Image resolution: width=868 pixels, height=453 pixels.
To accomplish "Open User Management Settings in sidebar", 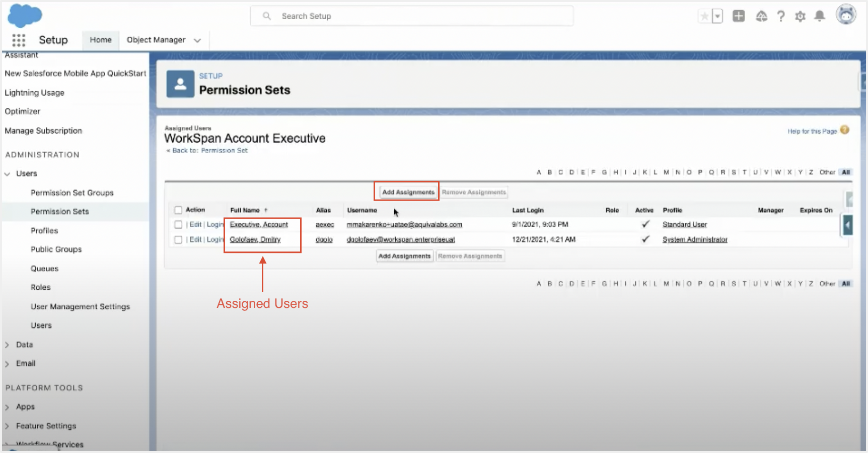I will (80, 306).
